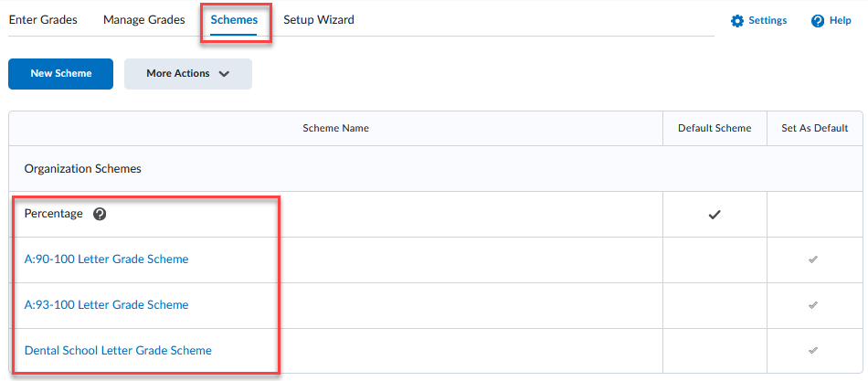
Task: Click the Help question mark icon
Action: pos(818,21)
